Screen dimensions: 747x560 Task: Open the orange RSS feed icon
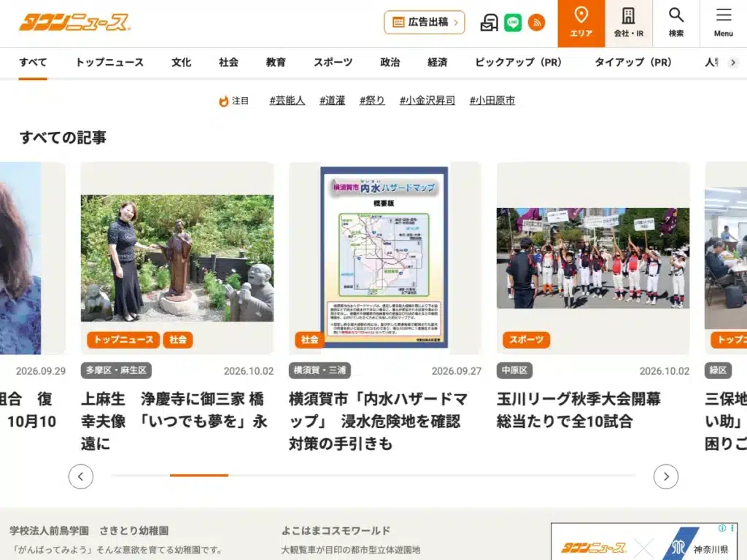(x=536, y=23)
